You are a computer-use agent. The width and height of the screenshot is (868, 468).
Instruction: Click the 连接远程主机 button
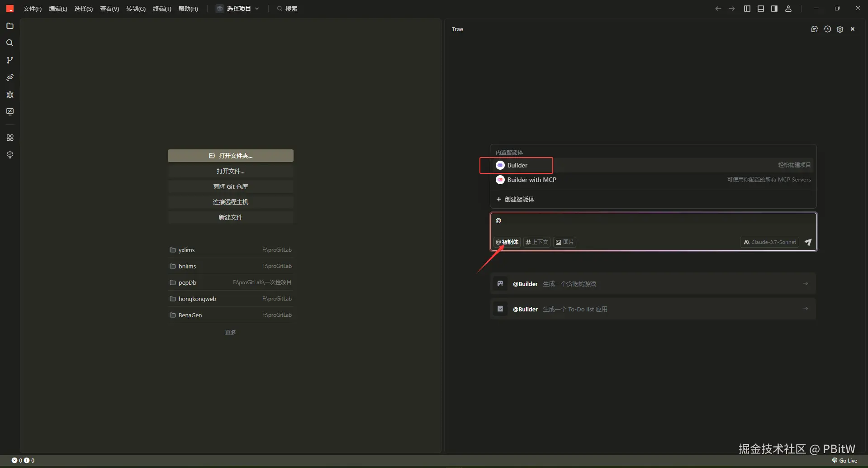tap(231, 202)
